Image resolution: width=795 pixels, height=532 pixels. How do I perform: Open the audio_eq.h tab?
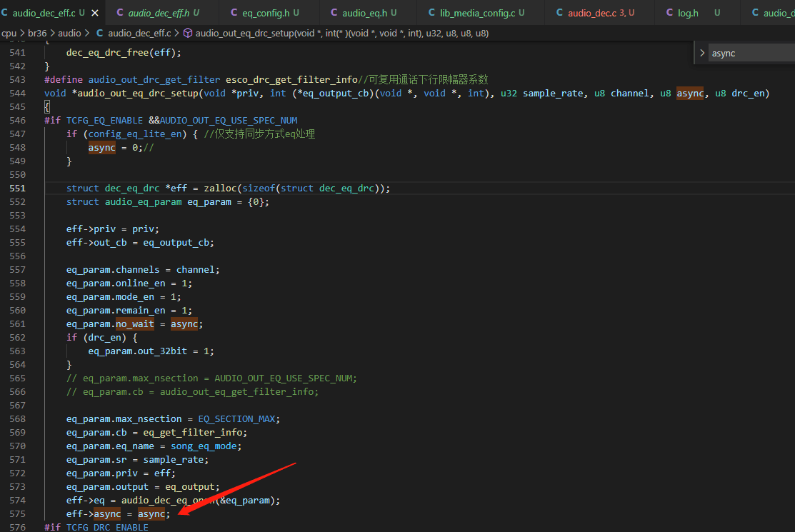(x=364, y=13)
